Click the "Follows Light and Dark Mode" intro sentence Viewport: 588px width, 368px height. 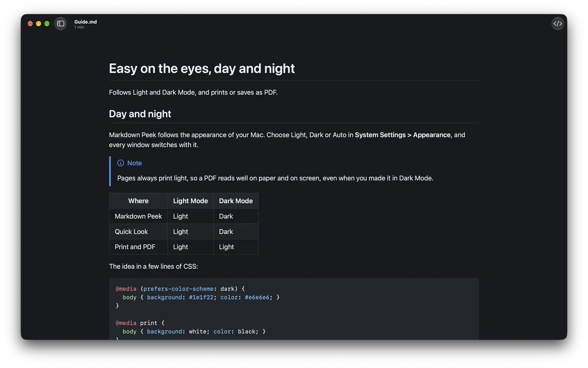pyautogui.click(x=193, y=92)
